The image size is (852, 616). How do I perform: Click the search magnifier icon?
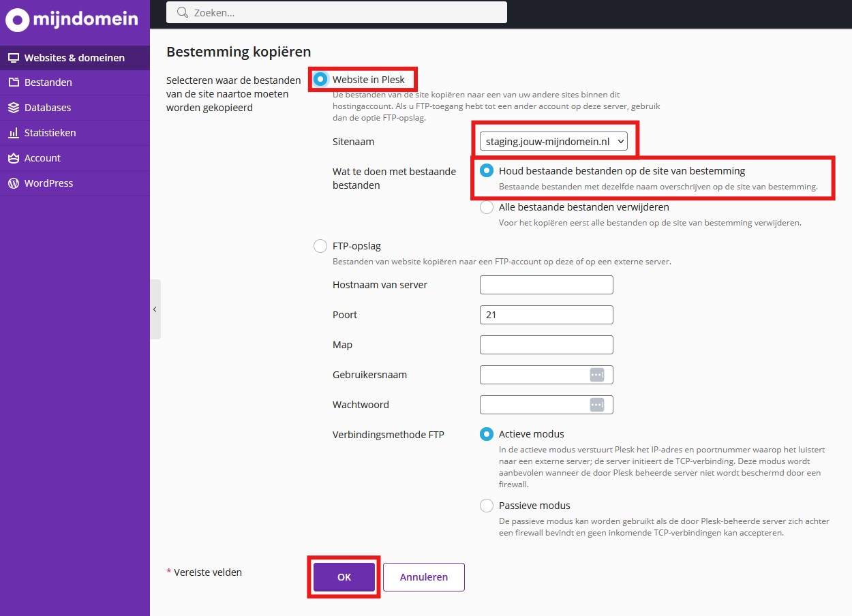[x=182, y=12]
